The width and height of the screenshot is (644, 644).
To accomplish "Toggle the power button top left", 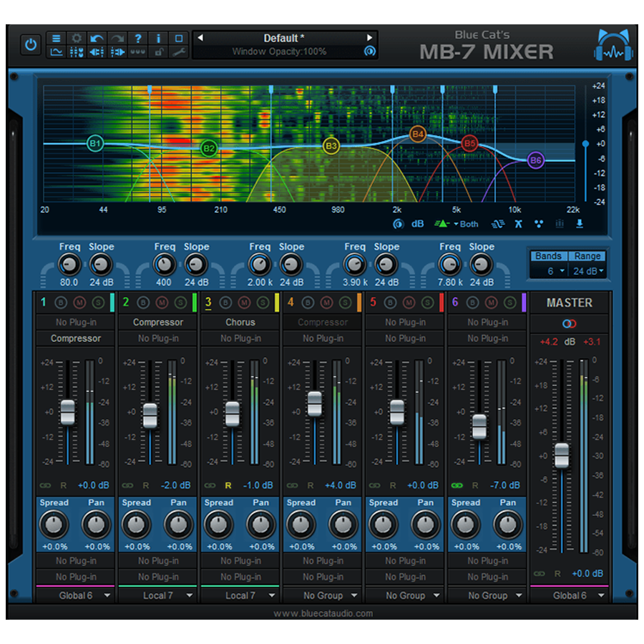I will [30, 44].
